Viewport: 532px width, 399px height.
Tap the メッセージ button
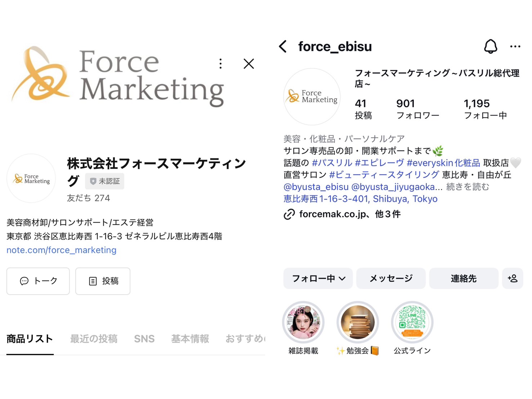391,278
